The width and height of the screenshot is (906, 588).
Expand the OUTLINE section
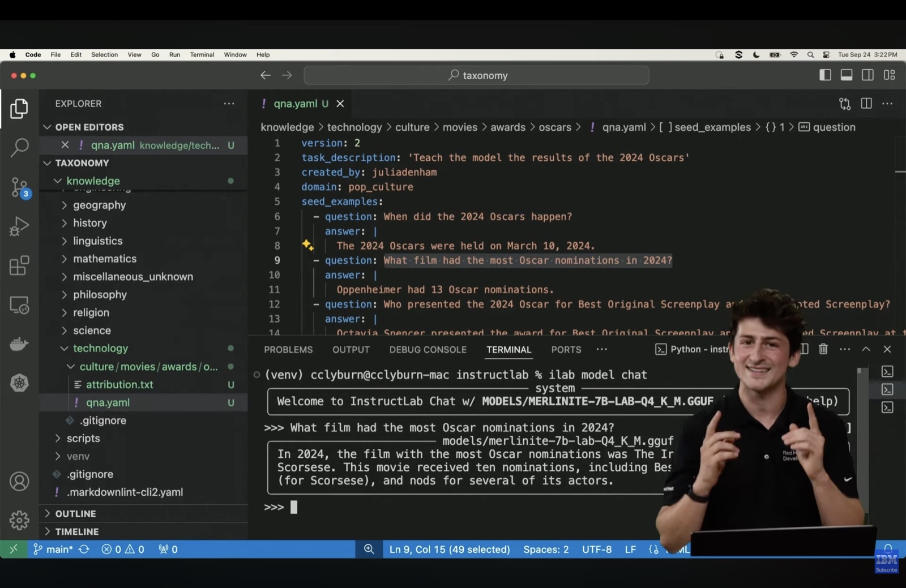coord(75,513)
